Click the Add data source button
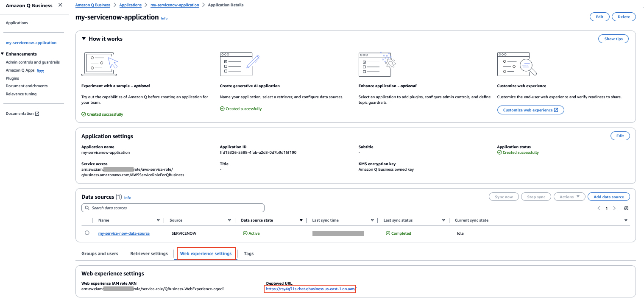The height and width of the screenshot is (300, 644). pos(608,197)
